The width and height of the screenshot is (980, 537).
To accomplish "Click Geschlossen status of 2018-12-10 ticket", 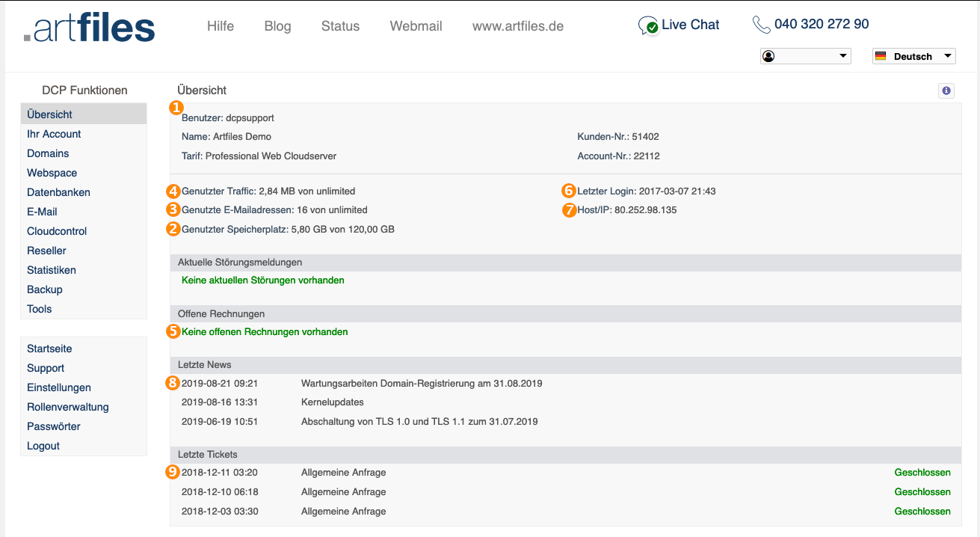I will 922,492.
